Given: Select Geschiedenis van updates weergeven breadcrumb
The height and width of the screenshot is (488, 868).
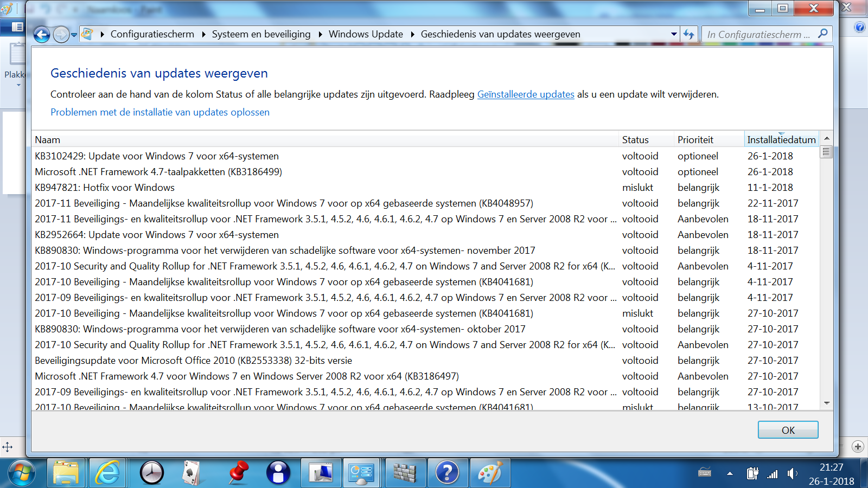Looking at the screenshot, I should coord(501,34).
